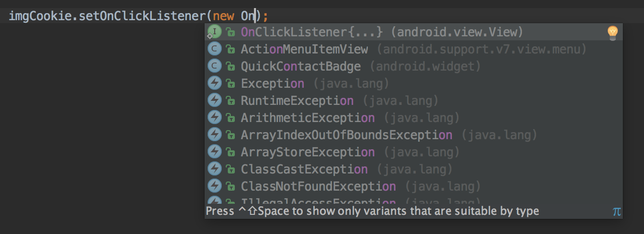Click the pi symbol icon in popup footer
The width and height of the screenshot is (644, 234).
click(x=616, y=211)
